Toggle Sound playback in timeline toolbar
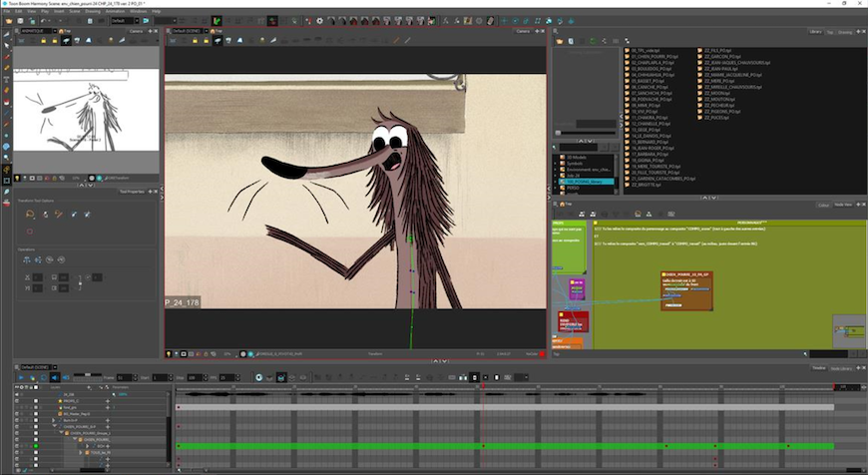868x475 pixels. [x=55, y=377]
